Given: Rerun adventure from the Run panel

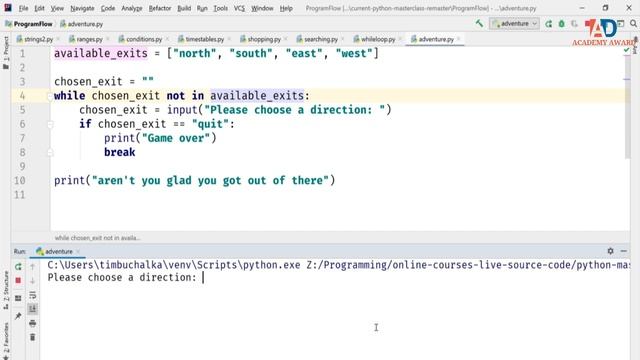Looking at the screenshot, I should [18, 267].
